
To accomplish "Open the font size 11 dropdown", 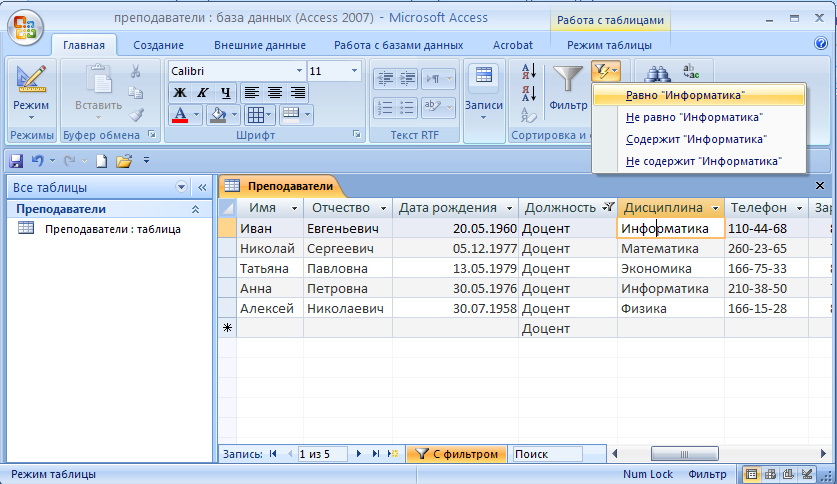I will click(354, 71).
